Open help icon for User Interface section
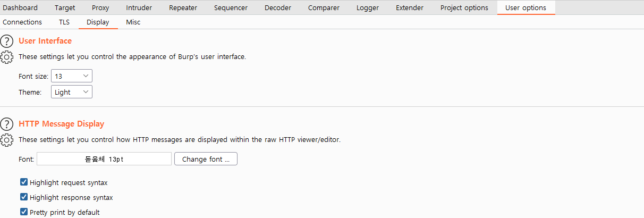This screenshot has height=218, width=644. pos(6,41)
